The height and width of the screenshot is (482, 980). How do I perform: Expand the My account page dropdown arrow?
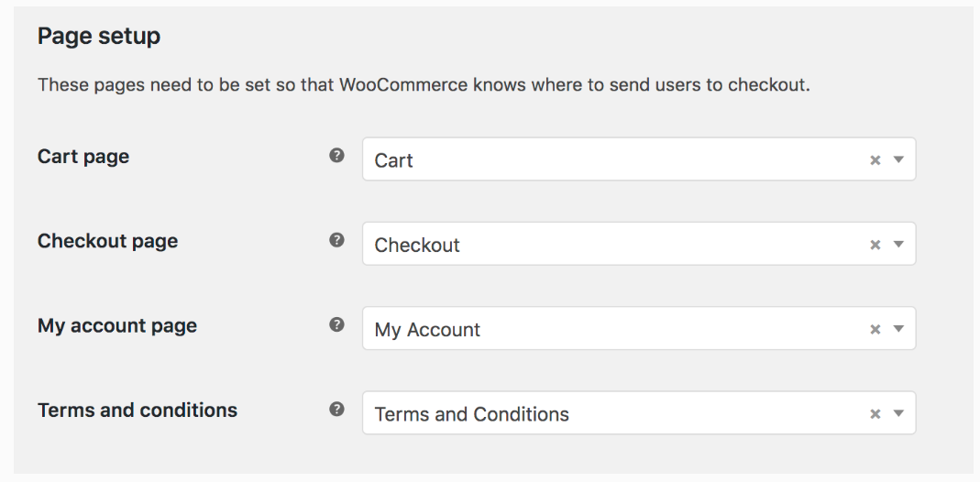pos(898,329)
